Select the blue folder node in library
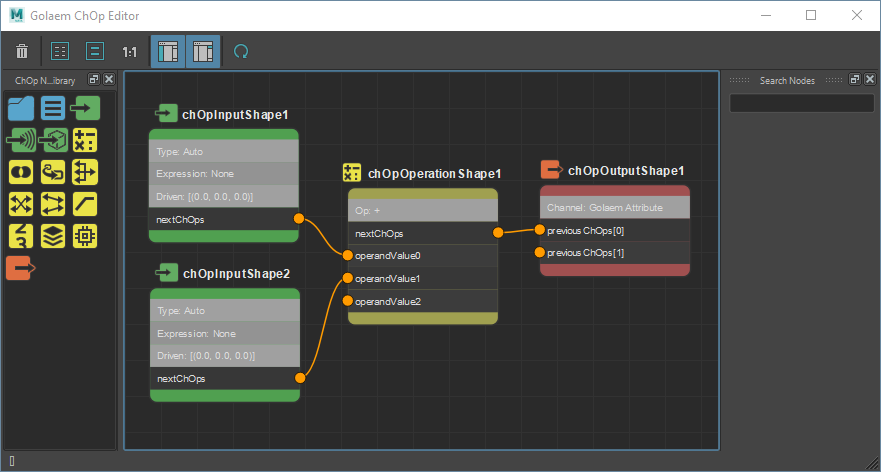Screen dimensions: 881x472 pos(21,108)
